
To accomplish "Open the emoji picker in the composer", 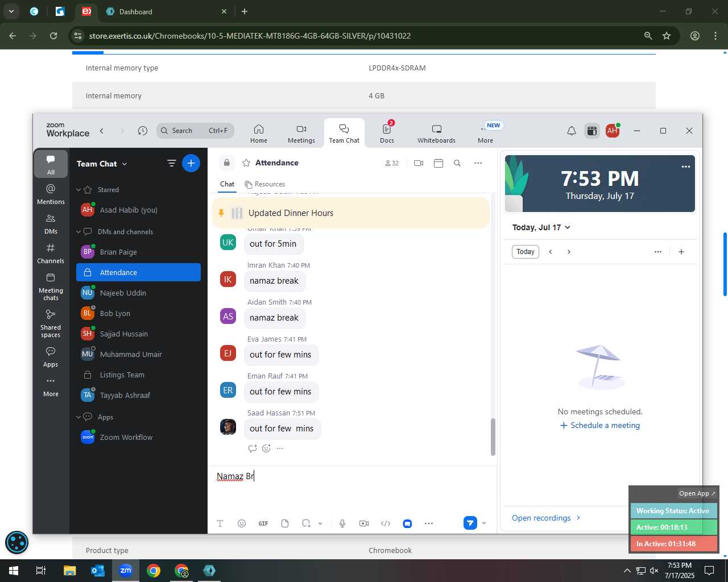I will tap(242, 523).
